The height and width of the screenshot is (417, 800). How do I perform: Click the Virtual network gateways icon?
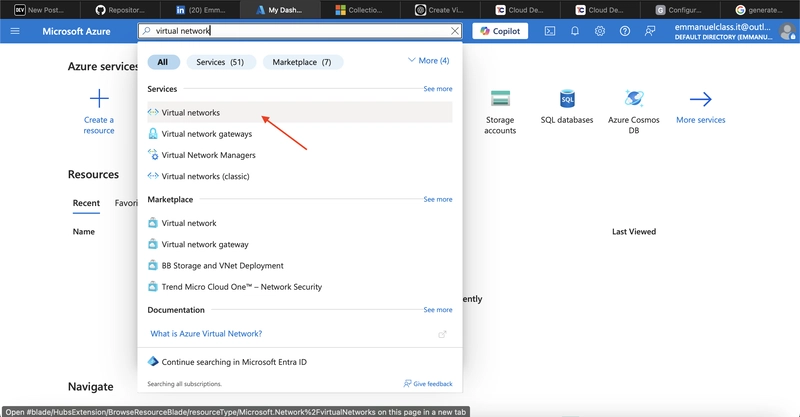153,134
